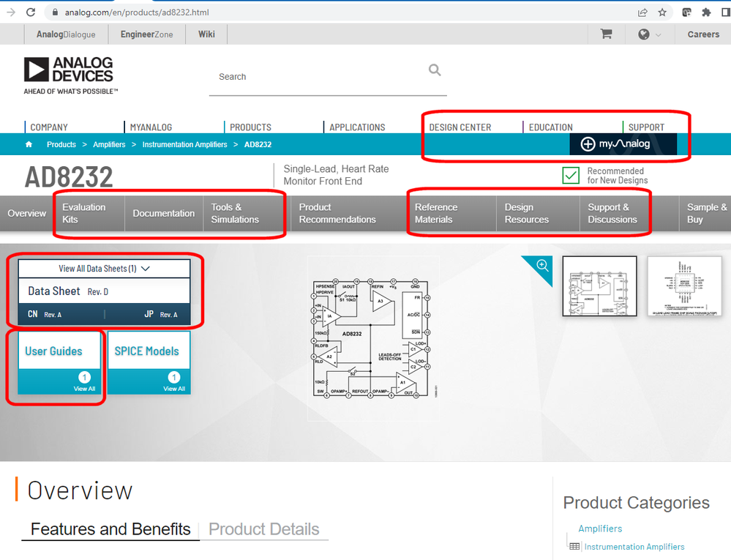
Task: Expand View All Data Sheets dropdown
Action: click(105, 269)
